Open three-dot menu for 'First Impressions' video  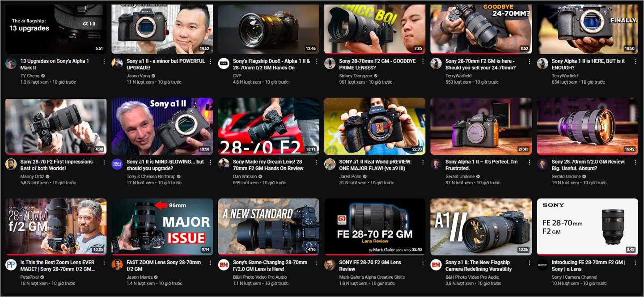click(104, 162)
